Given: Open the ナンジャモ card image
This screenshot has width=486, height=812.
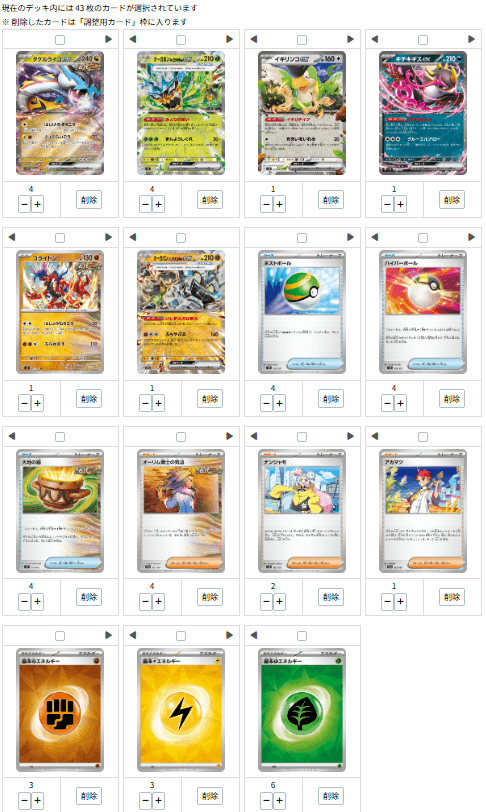Looking at the screenshot, I should 302,511.
